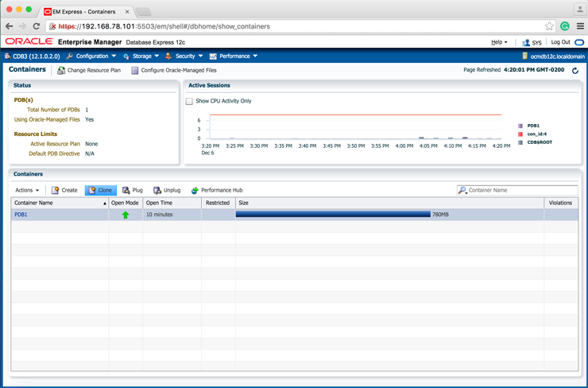This screenshot has width=588, height=388.
Task: Click the Performance Hub label
Action: [222, 190]
